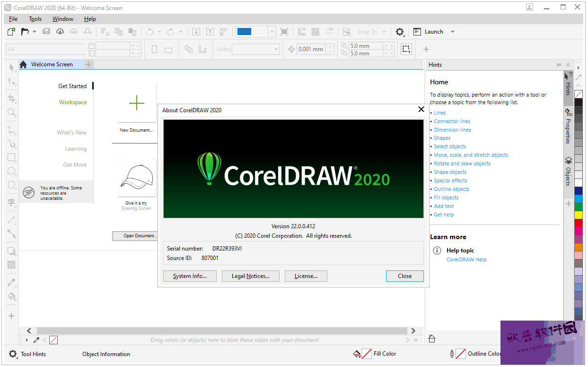Pick the green palette swatch
Image resolution: width=588 pixels, height=367 pixels.
[579, 207]
